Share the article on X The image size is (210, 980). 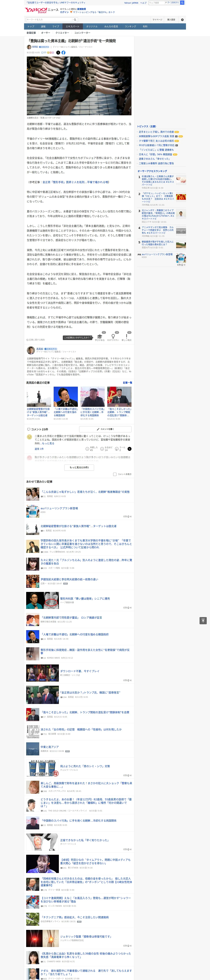(x=58, y=52)
